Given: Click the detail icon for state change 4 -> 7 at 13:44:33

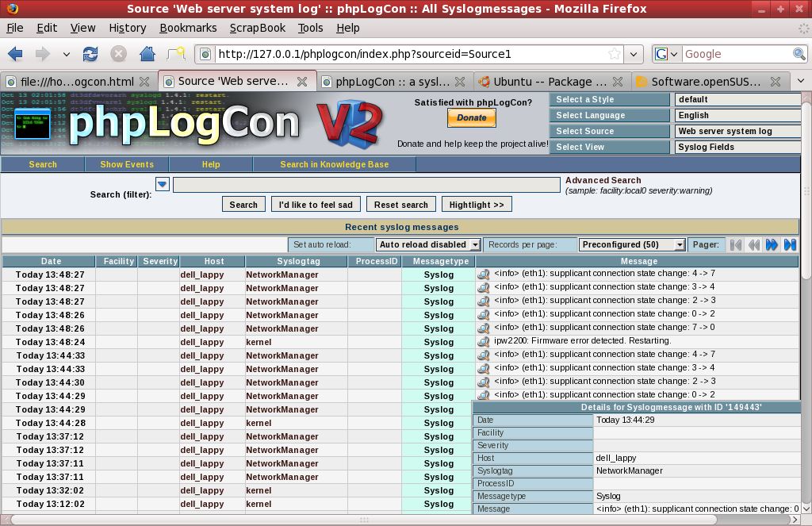Looking at the screenshot, I should click(x=483, y=355).
